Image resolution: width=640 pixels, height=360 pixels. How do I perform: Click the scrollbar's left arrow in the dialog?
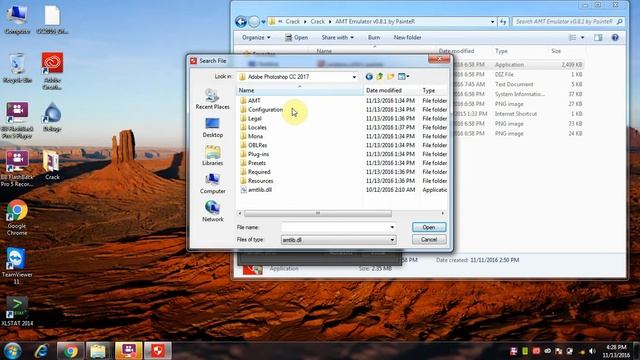(240, 213)
